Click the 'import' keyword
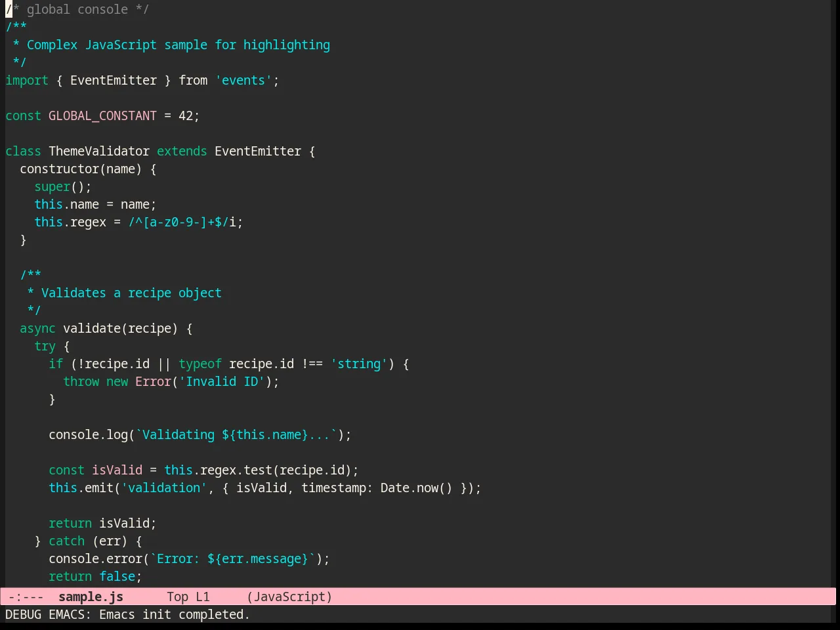 (x=27, y=80)
